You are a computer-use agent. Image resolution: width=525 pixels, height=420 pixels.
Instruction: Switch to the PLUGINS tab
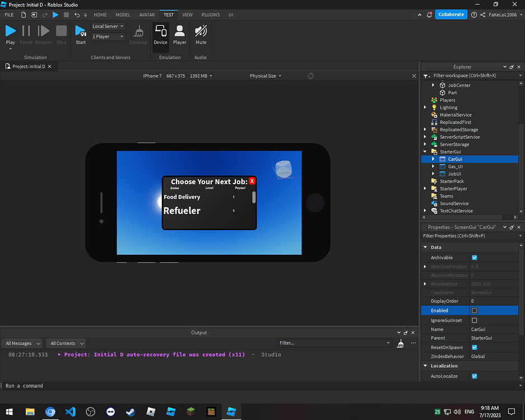(x=211, y=15)
